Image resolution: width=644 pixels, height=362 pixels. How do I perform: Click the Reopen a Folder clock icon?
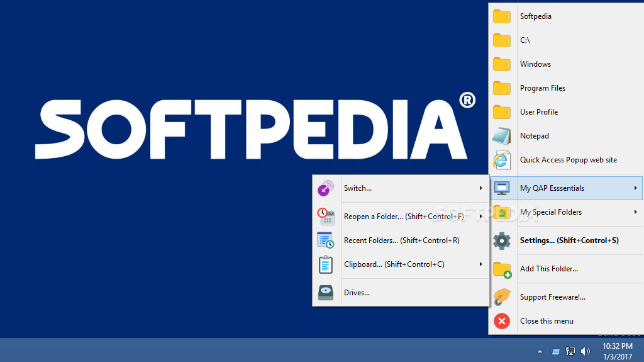[326, 217]
